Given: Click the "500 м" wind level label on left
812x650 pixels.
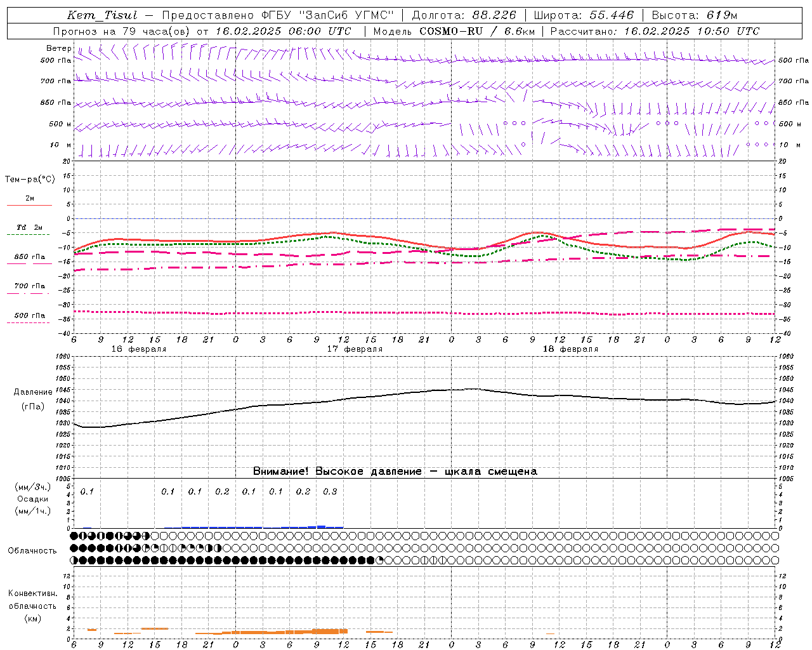Looking at the screenshot, I should (61, 124).
